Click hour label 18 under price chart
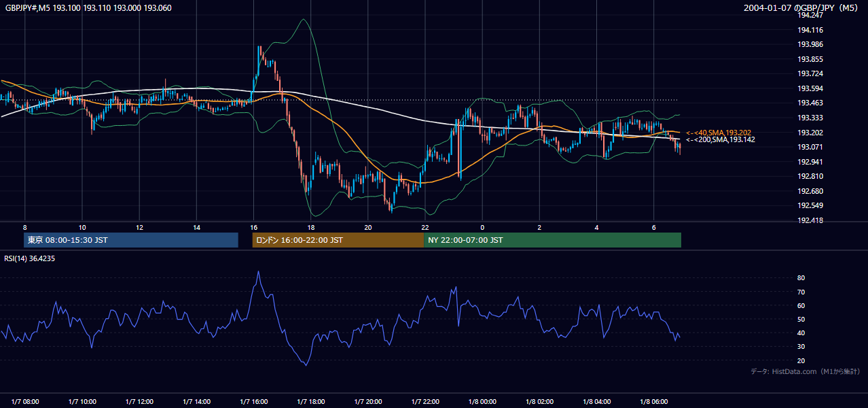 [x=311, y=227]
